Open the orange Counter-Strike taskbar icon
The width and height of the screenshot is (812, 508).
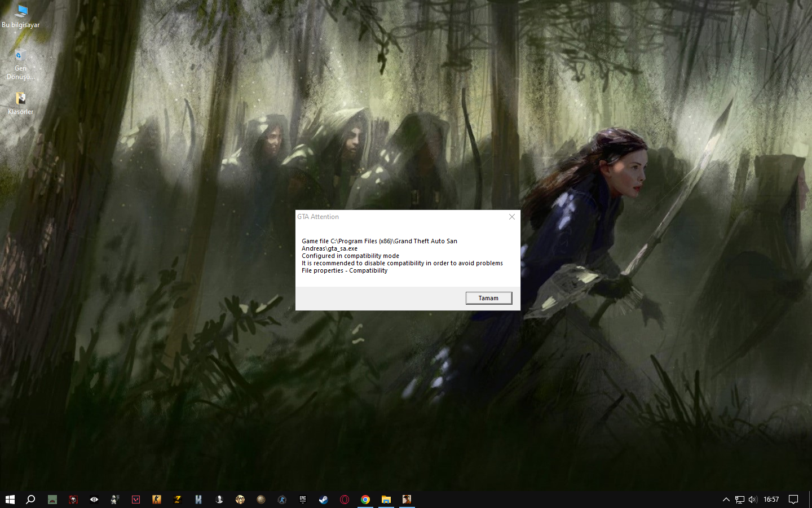coord(157,500)
